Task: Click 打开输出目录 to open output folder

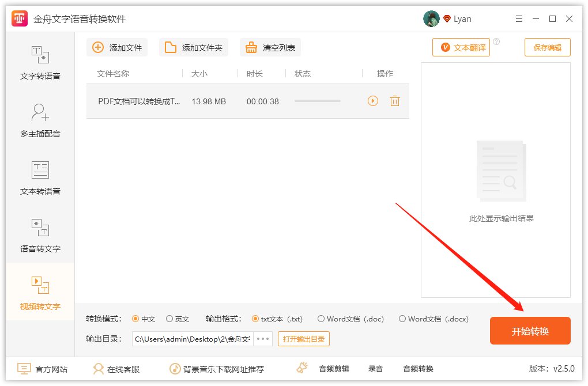Action: pos(303,339)
